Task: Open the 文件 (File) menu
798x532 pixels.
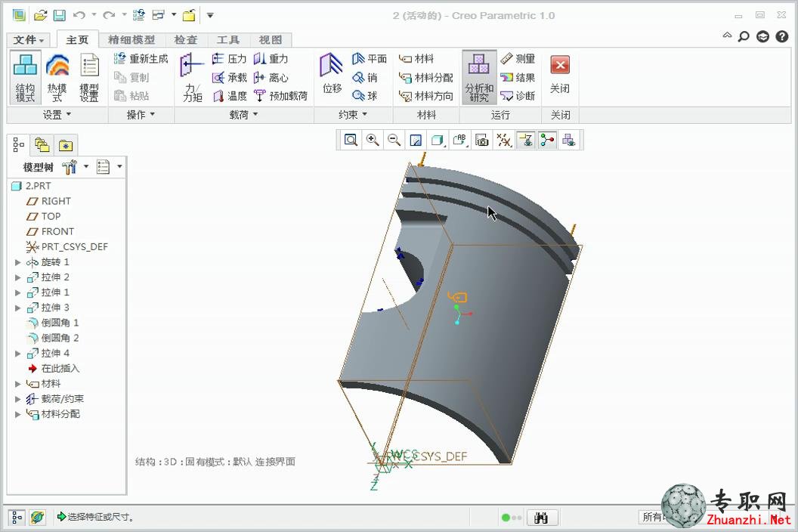Action: pyautogui.click(x=29, y=40)
